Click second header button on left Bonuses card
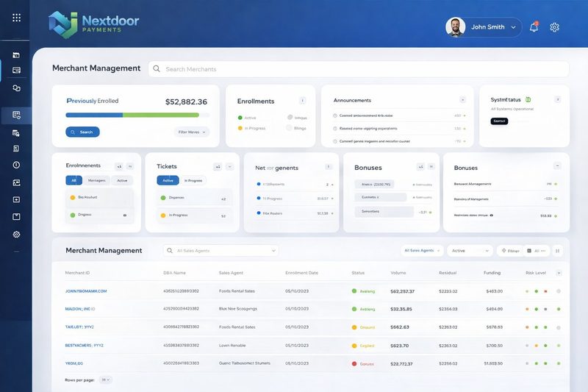This screenshot has height=392, width=588. (431, 166)
